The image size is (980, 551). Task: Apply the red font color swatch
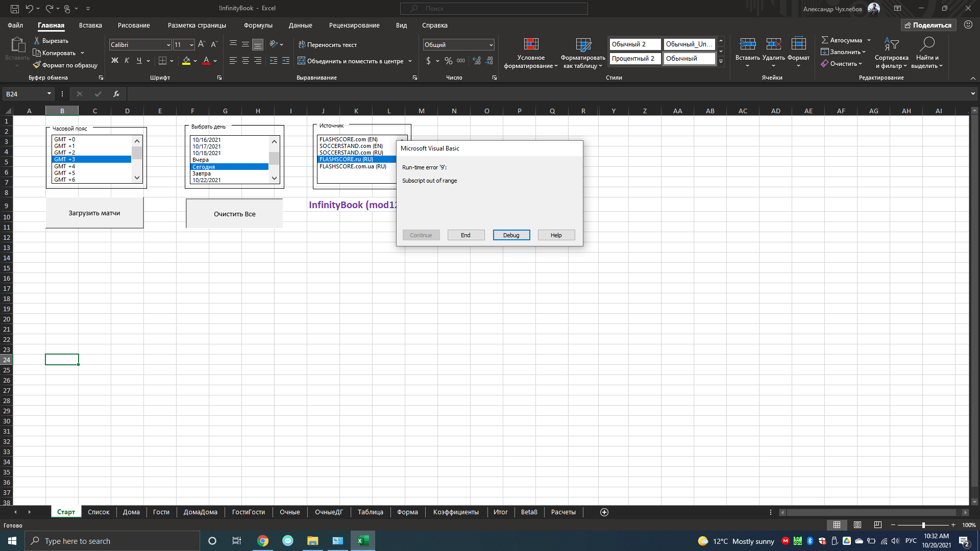pyautogui.click(x=206, y=61)
